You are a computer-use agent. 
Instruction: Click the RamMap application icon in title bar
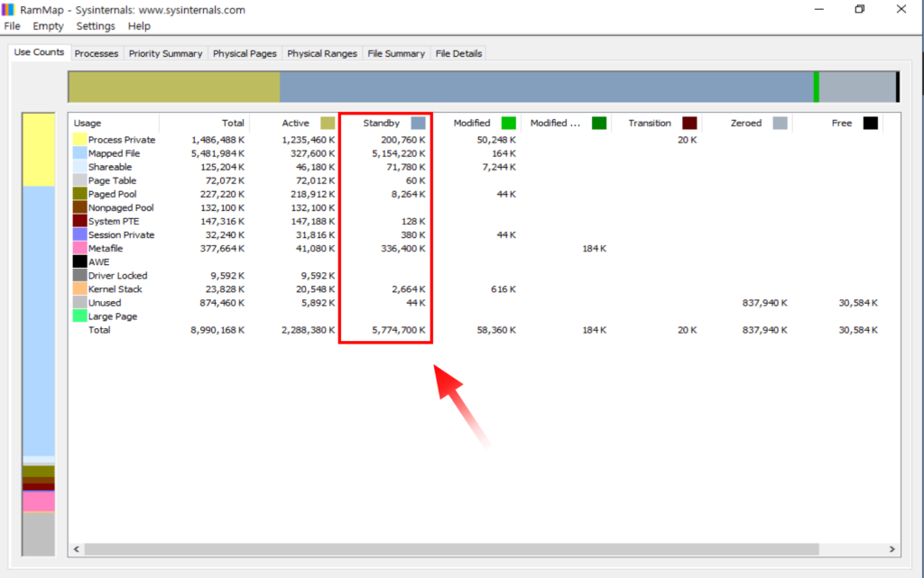[10, 10]
